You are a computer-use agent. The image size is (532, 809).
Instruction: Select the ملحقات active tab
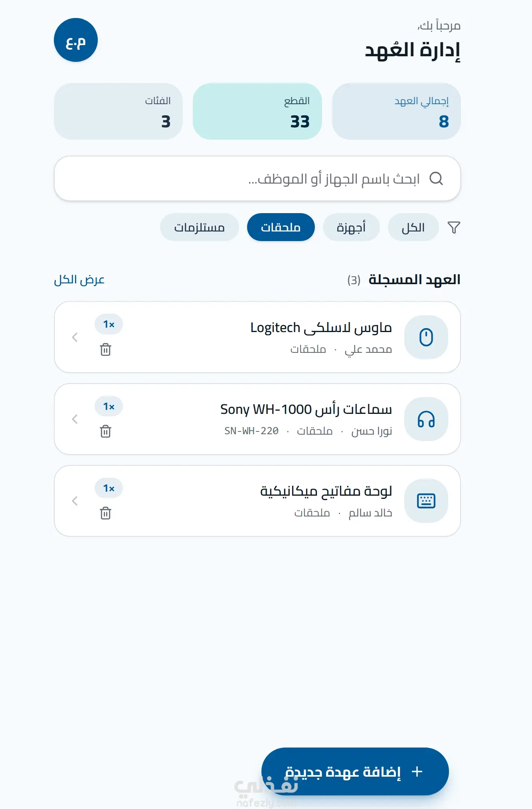pyautogui.click(x=281, y=227)
